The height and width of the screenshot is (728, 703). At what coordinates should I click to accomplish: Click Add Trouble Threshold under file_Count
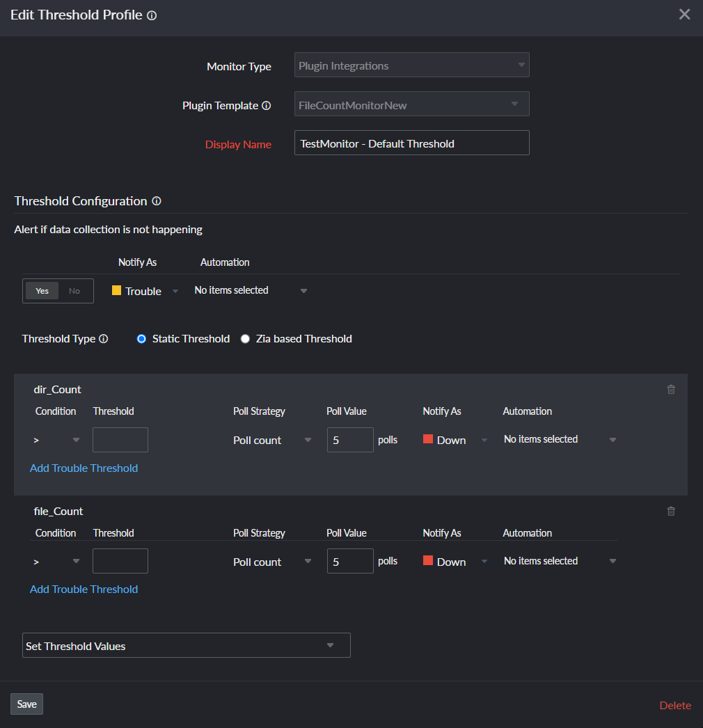pyautogui.click(x=84, y=589)
